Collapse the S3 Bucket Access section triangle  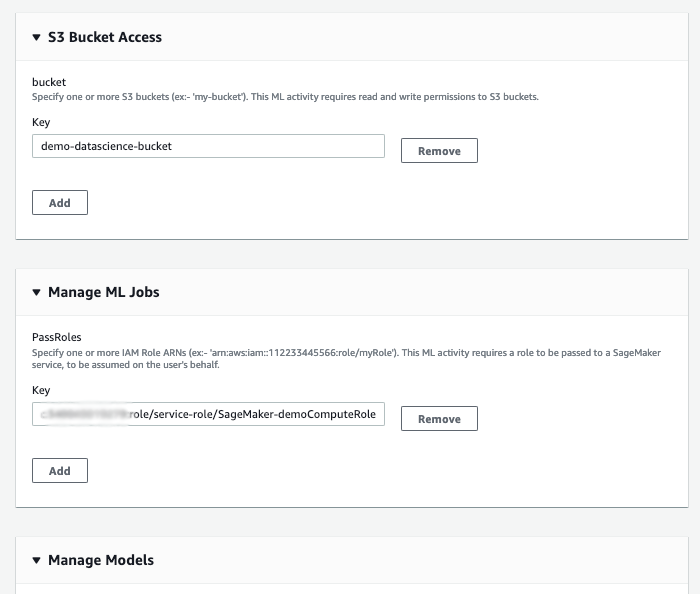[x=37, y=38]
